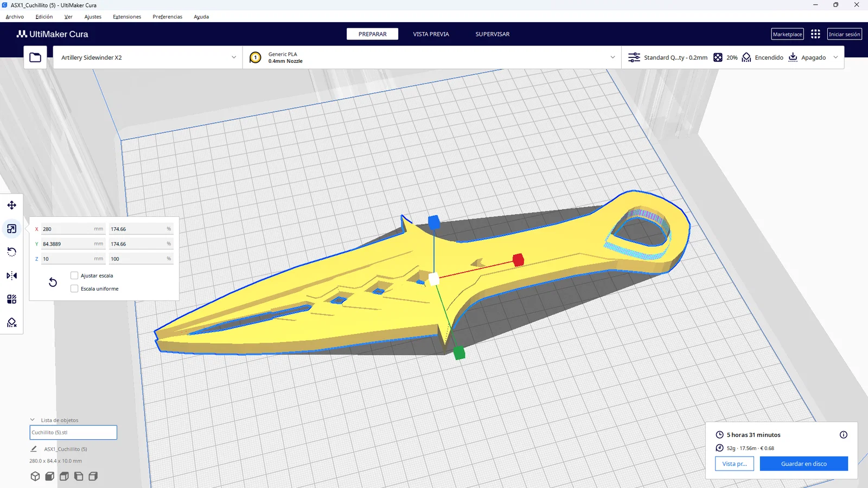Open file folder icon
The height and width of the screenshot is (488, 868).
[35, 57]
